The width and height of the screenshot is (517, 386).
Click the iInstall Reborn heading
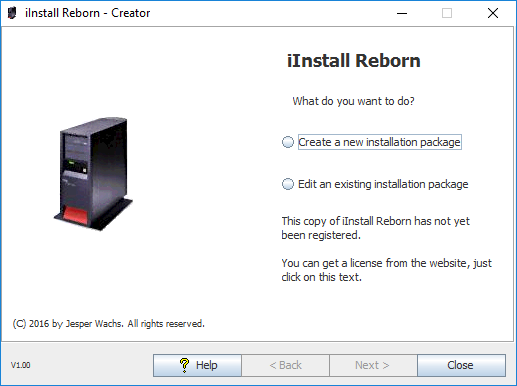(x=354, y=61)
